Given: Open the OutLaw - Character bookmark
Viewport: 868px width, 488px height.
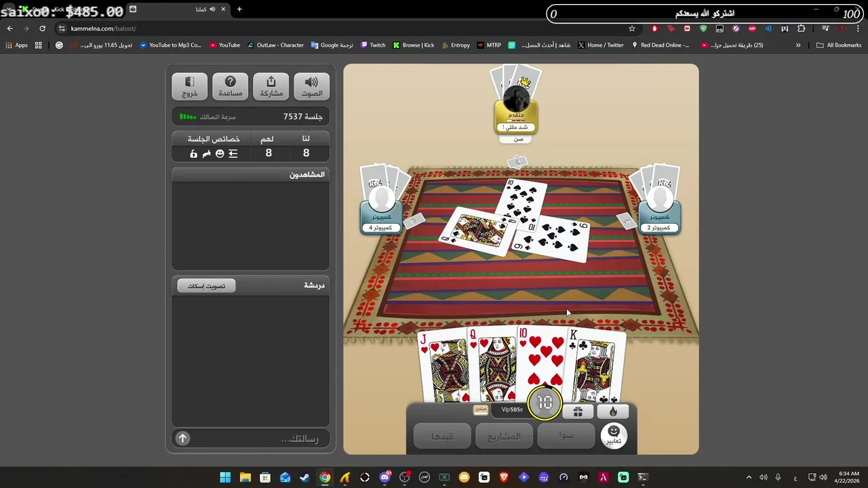Looking at the screenshot, I should pos(275,45).
